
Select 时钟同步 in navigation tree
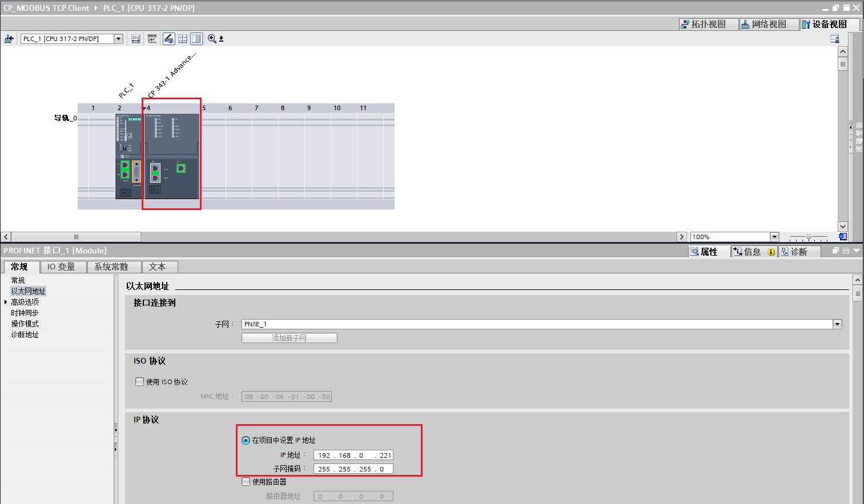coord(25,313)
